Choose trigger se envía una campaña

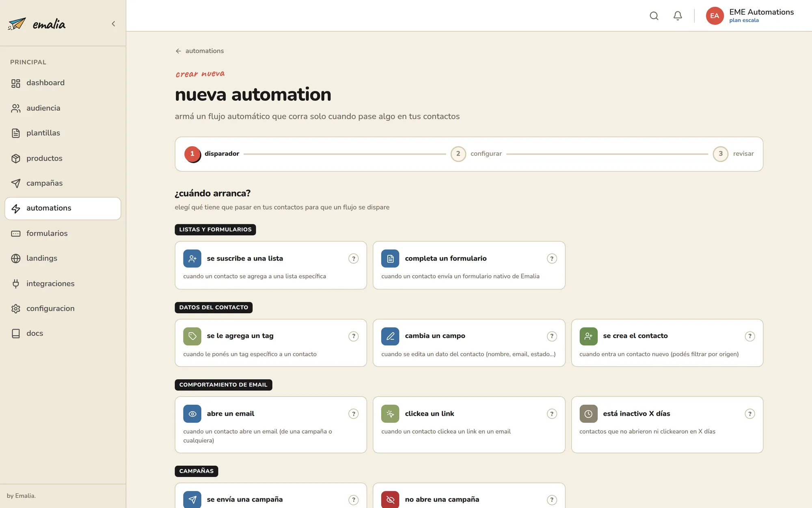tap(271, 496)
